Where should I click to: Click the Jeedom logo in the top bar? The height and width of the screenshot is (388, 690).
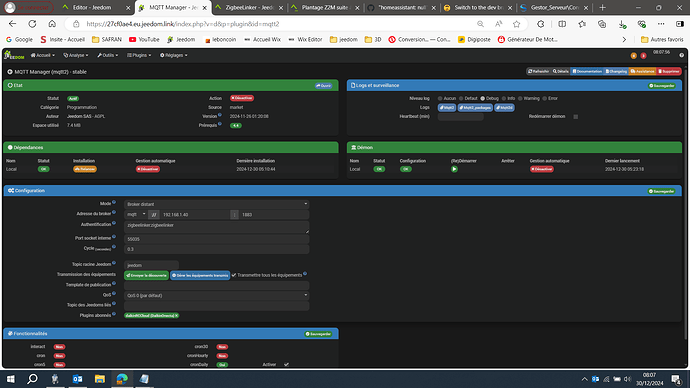tap(14, 55)
